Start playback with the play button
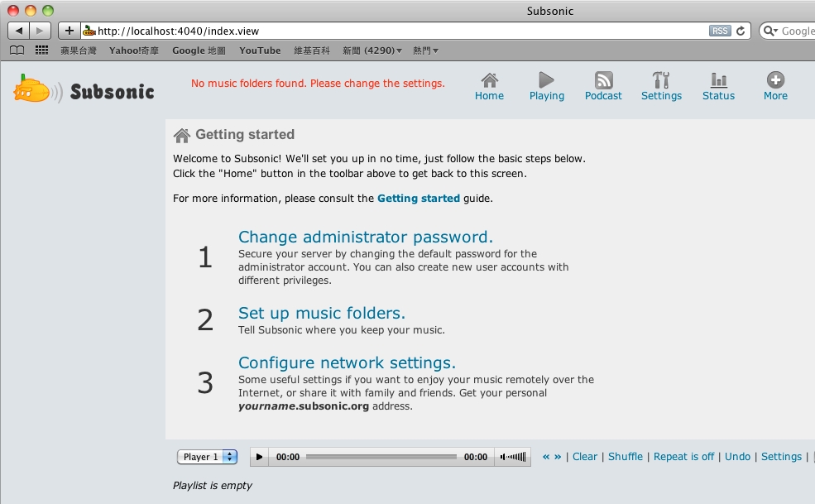Viewport: 815px width, 504px height. pyautogui.click(x=259, y=457)
